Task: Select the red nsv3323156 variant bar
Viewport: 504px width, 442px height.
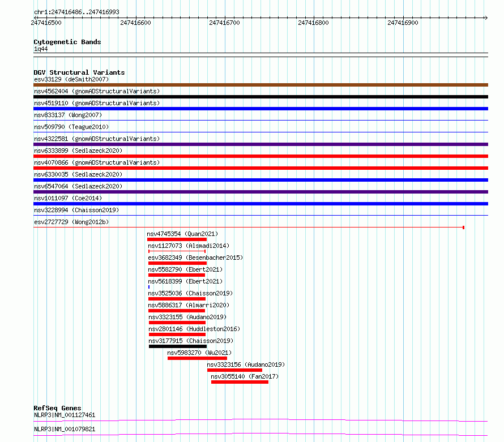Action: click(x=234, y=370)
